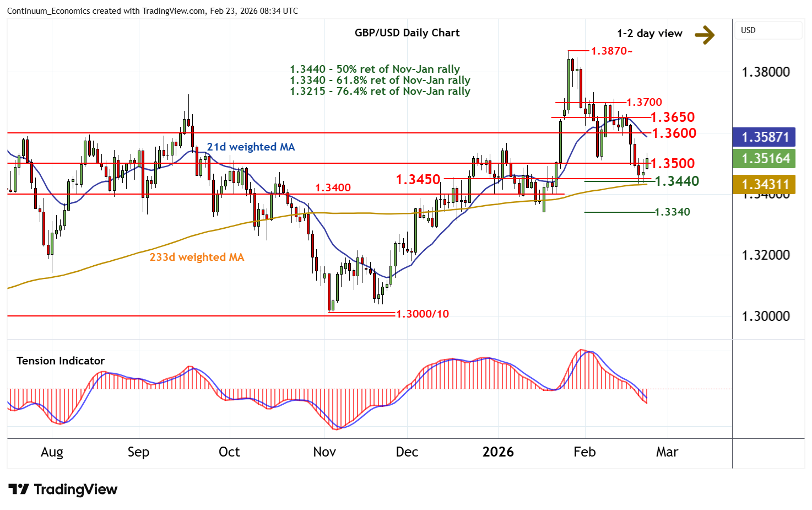Click the Continuum_Economics attribution header text
The image size is (812, 510).
point(152,11)
